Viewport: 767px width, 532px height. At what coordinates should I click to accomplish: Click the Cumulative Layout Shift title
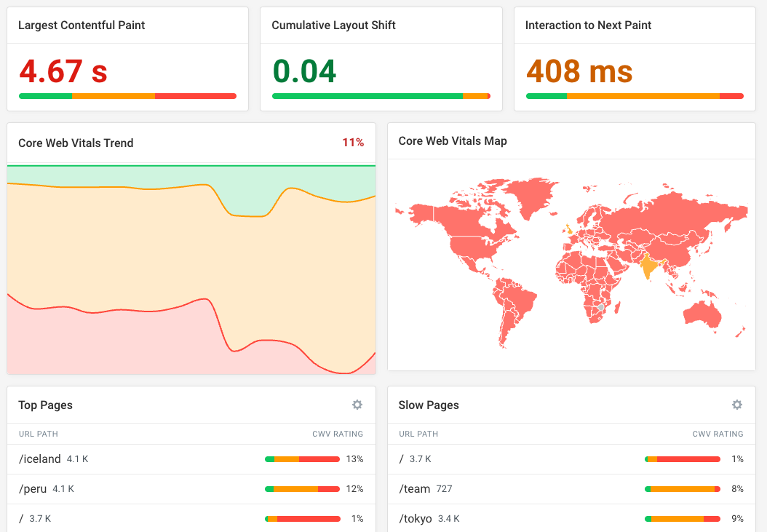[333, 25]
